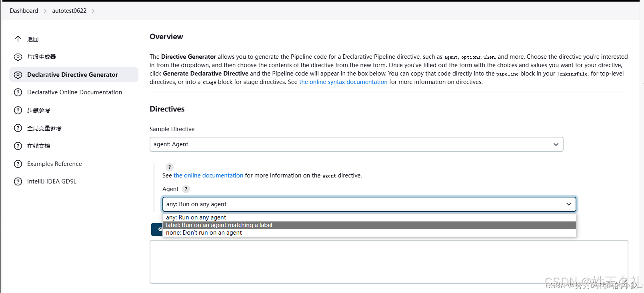The height and width of the screenshot is (293, 644).
Task: Open IntelliJ IDEA GDSL sidebar item
Action: (x=52, y=181)
